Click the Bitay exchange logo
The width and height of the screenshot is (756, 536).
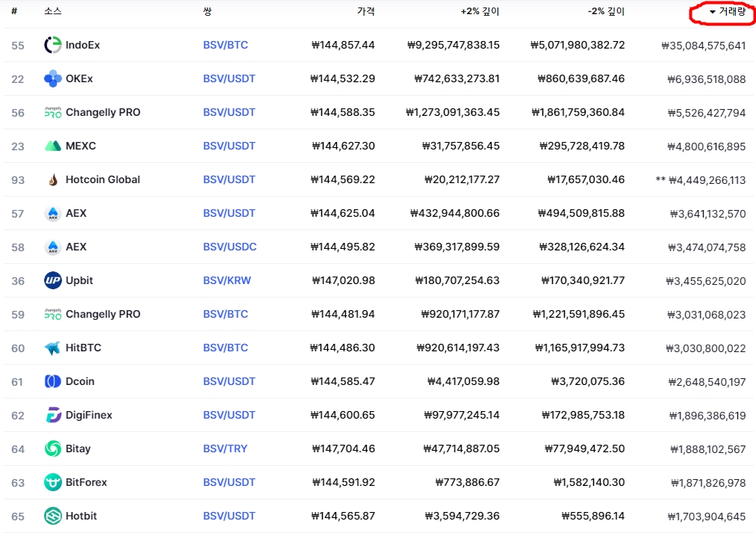(x=52, y=449)
